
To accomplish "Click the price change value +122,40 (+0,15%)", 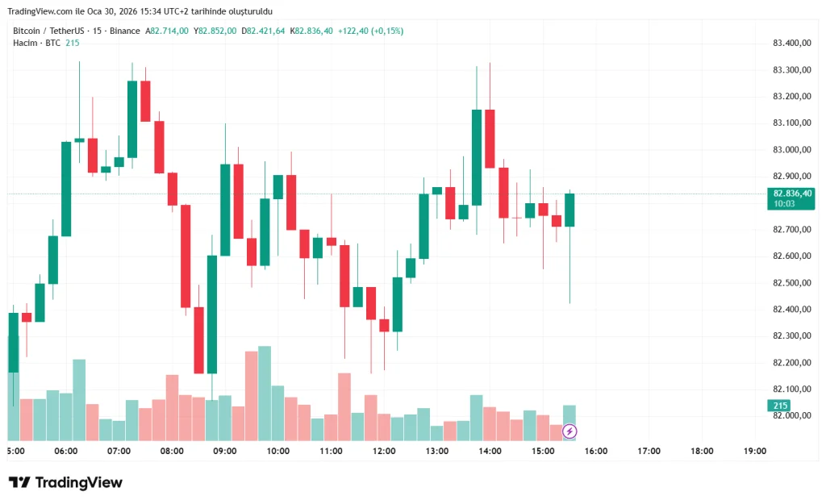I will [x=373, y=31].
